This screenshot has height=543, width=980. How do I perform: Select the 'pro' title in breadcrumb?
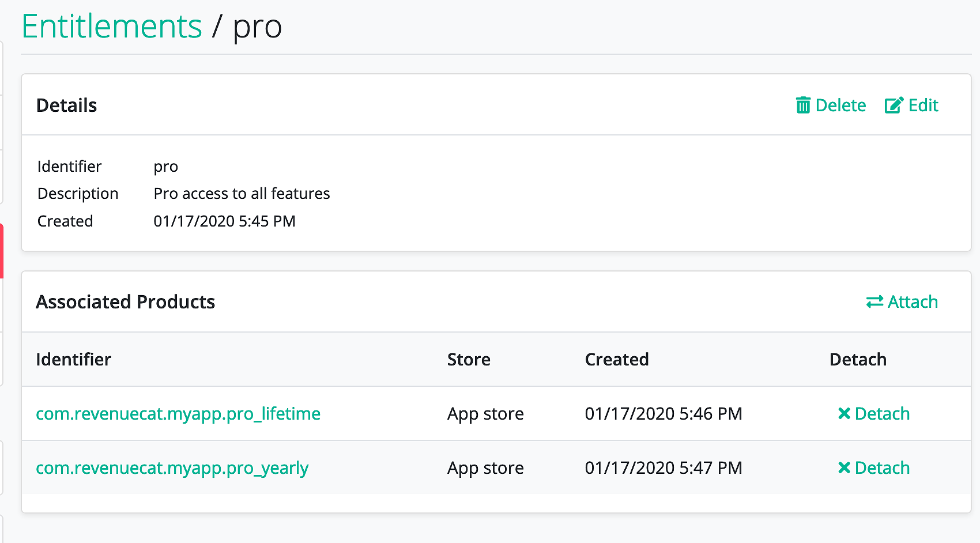tap(257, 28)
